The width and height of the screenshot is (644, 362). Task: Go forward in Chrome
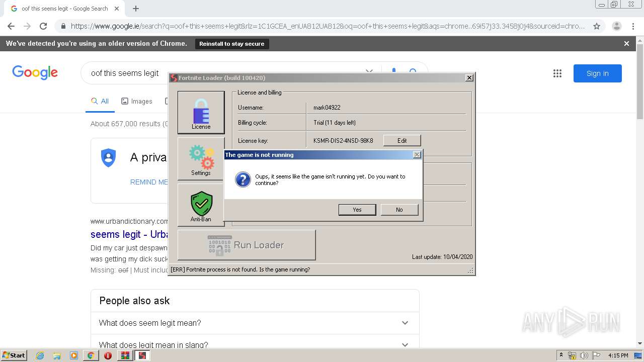coord(27,26)
